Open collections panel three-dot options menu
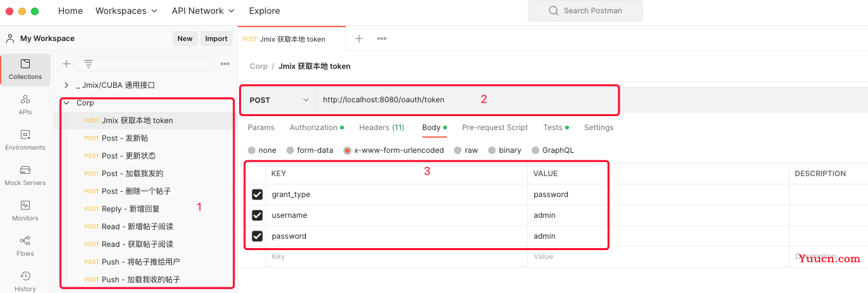This screenshot has width=868, height=293. tap(225, 64)
